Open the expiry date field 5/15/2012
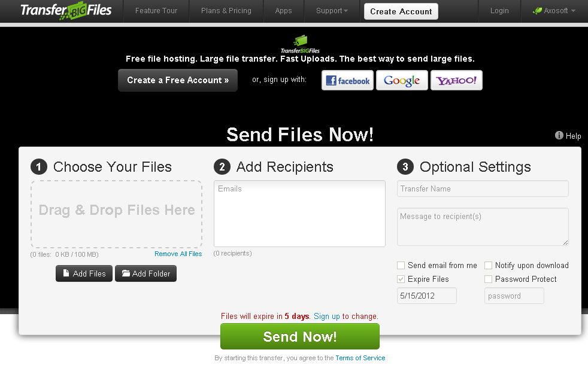Viewport: 588px width, 371px height. click(427, 296)
